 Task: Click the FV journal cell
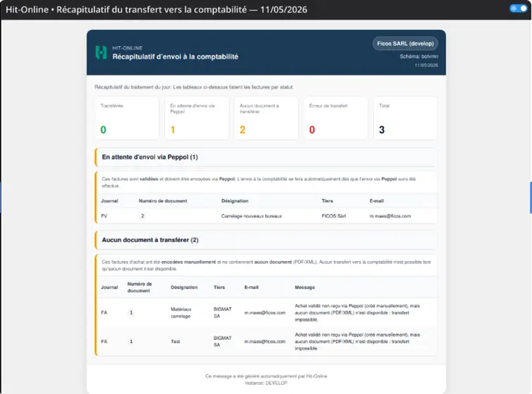pos(104,216)
